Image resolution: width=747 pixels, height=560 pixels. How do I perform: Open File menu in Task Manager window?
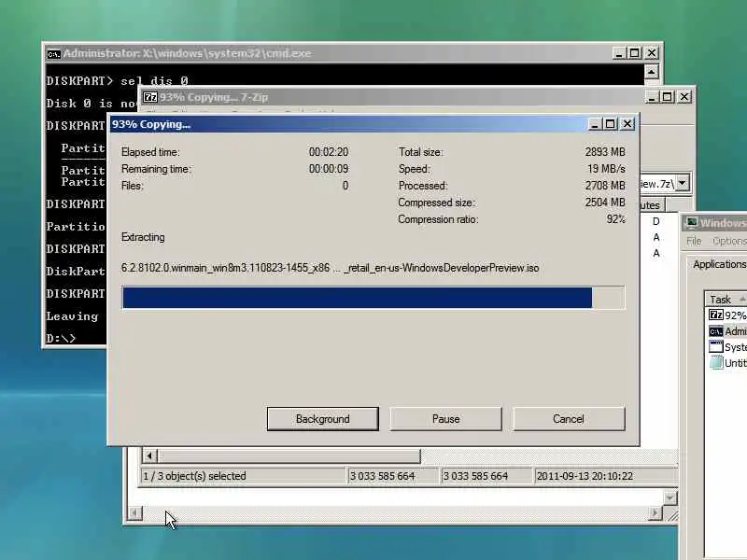[x=694, y=241]
